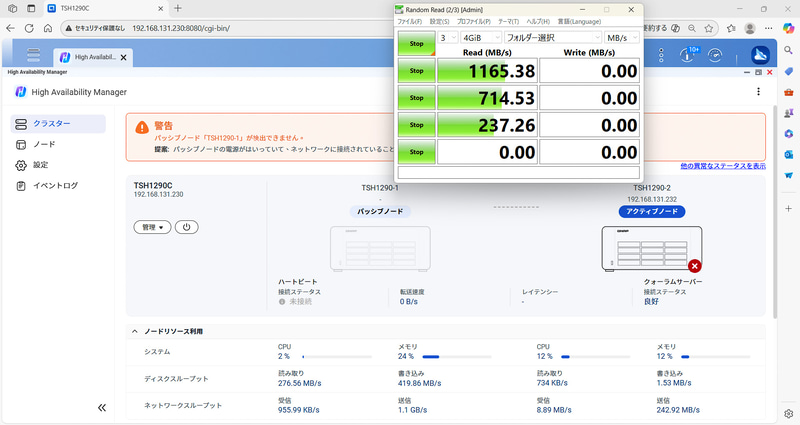
Task: Open the browser profile avatar
Action: [x=749, y=28]
